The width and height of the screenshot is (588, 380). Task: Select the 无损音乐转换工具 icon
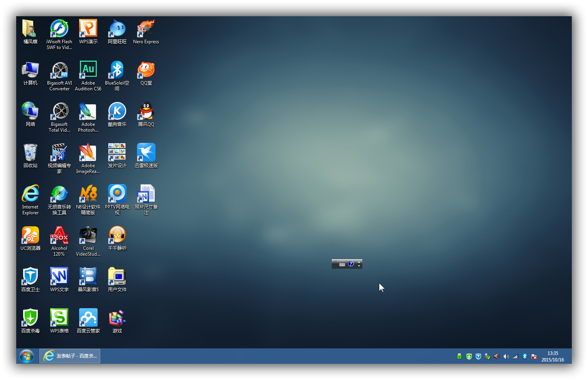tap(59, 200)
